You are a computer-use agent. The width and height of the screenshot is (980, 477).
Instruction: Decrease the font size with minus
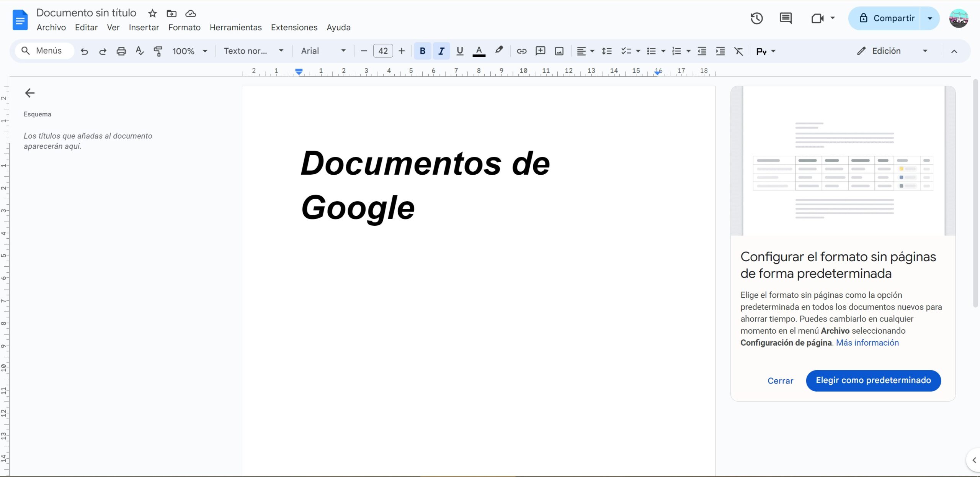click(364, 51)
